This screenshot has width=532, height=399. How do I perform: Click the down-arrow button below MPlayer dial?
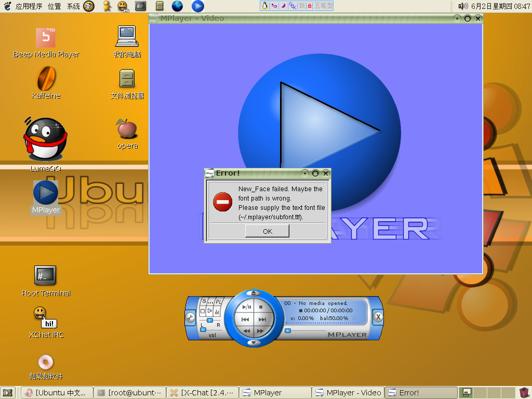pos(254,343)
